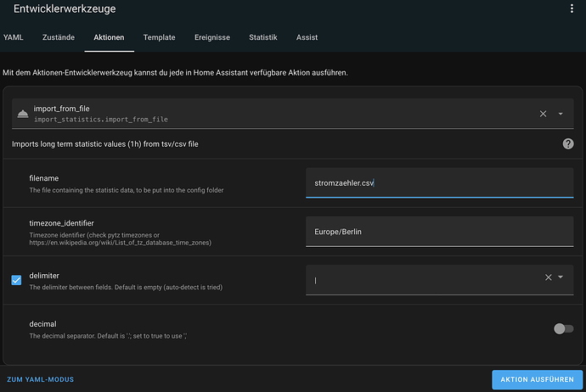Toggle the decimal separator switch
The height and width of the screenshot is (392, 586).
563,329
